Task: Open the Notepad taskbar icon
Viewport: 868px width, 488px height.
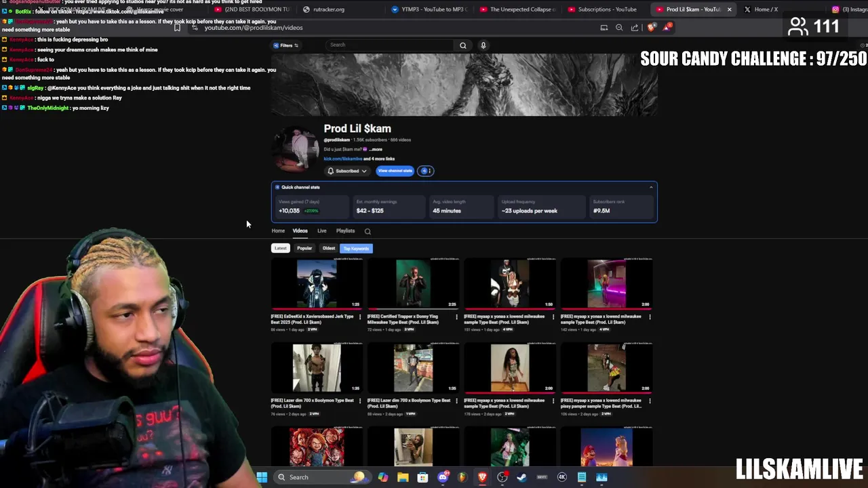Action: tap(581, 477)
